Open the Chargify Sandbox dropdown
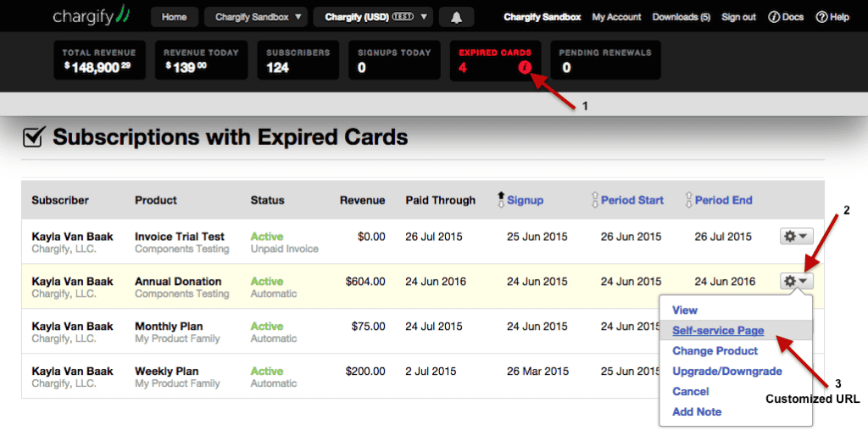 [x=256, y=17]
